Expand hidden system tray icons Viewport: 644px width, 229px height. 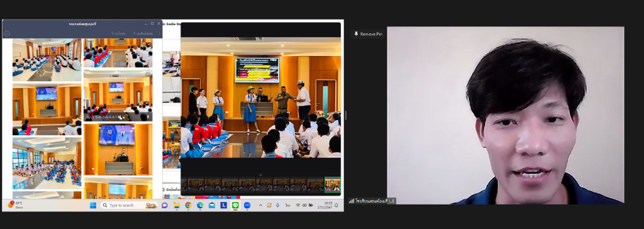260,205
